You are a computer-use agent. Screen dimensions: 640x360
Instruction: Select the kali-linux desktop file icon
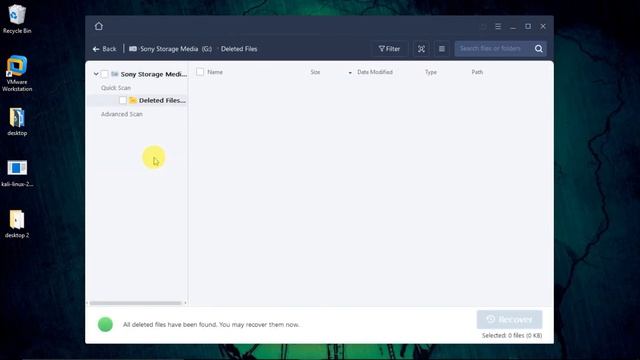point(17,173)
